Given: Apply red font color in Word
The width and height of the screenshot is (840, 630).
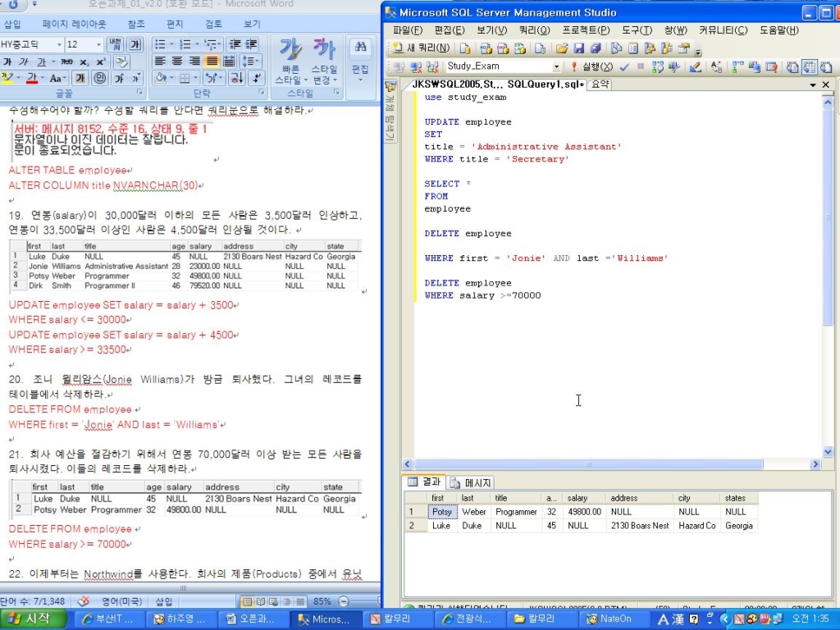Looking at the screenshot, I should (32, 78).
